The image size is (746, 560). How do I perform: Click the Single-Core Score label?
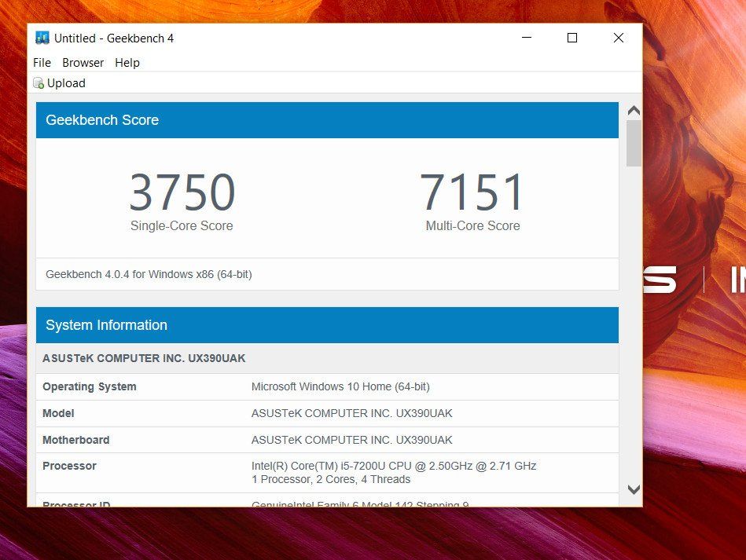click(x=182, y=226)
